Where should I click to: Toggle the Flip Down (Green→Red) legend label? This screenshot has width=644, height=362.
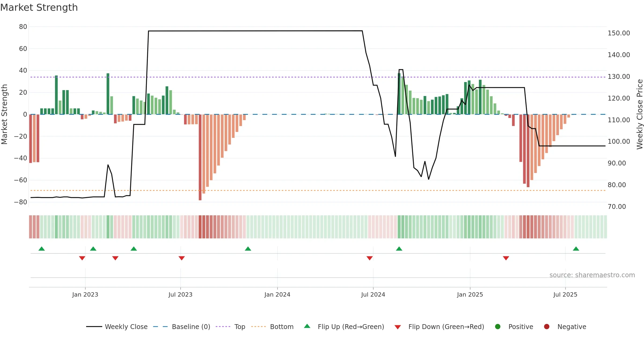pyautogui.click(x=446, y=327)
